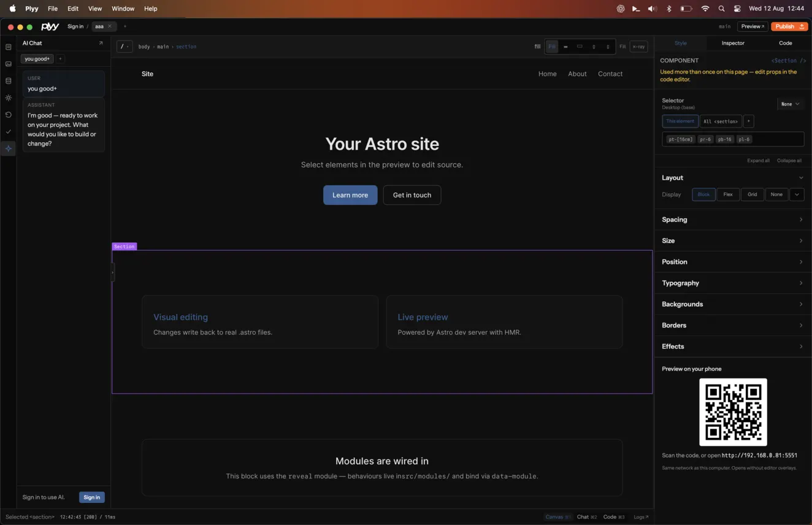Click the volume icon in menu bar
The width and height of the screenshot is (812, 525).
[652, 9]
